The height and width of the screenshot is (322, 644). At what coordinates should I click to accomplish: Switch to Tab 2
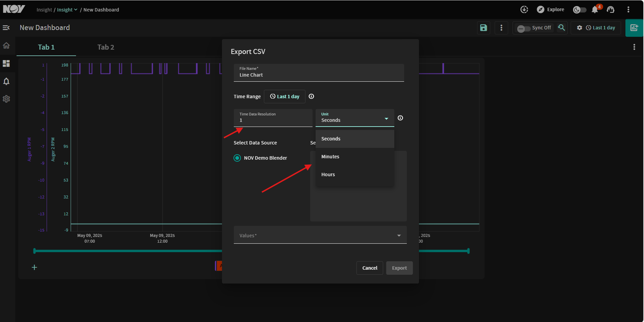click(x=106, y=47)
